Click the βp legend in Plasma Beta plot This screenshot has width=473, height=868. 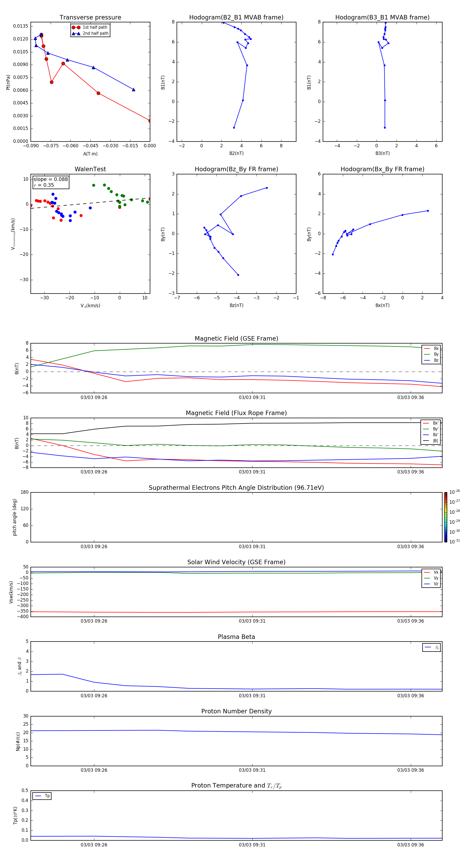[x=431, y=647]
